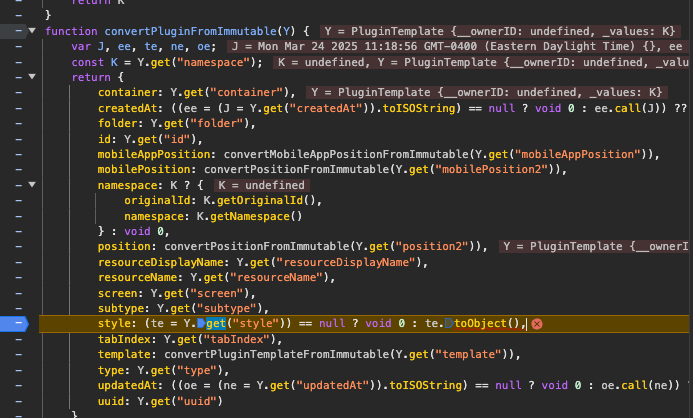Add breakpoint in gutter beside 'uuid:' line
The width and height of the screenshot is (693, 418).
click(x=19, y=401)
